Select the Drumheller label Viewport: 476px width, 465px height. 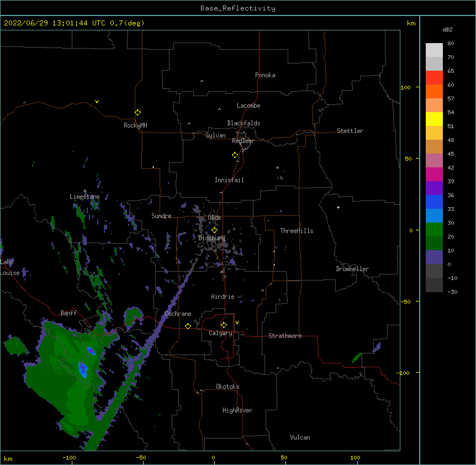click(x=352, y=269)
